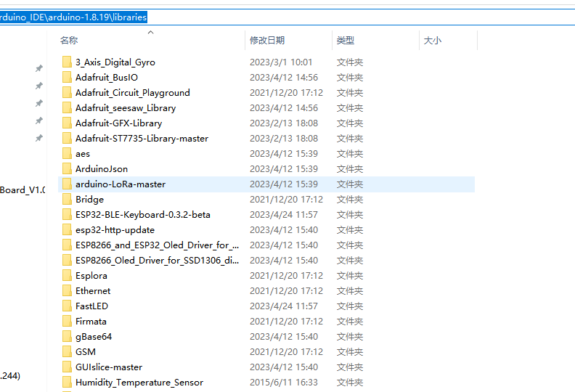Click the ESP8266_Oled_Driver_for_SSD1306 folder icon
This screenshot has height=392, width=575.
(67, 261)
